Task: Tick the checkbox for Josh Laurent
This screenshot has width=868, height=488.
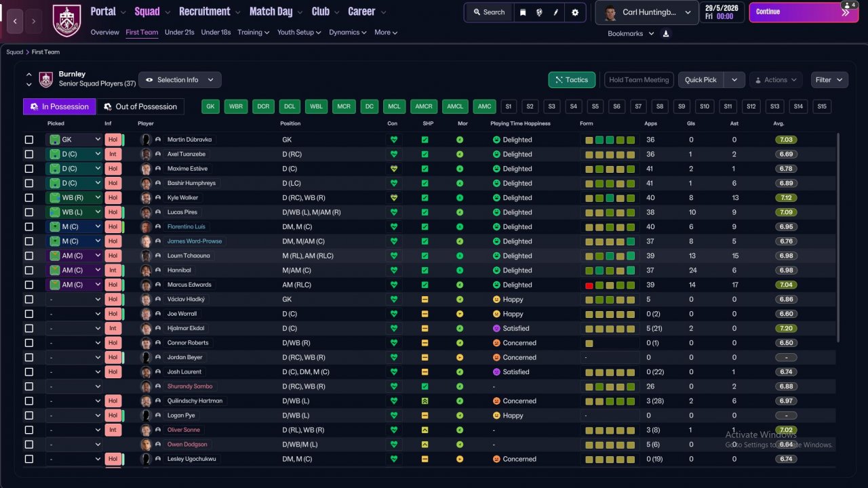Action: tap(29, 372)
